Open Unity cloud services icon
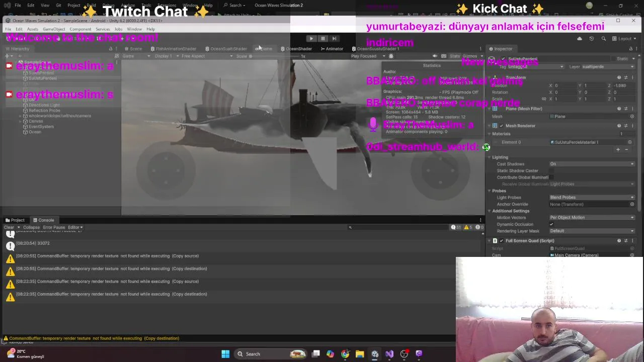 tap(580, 39)
